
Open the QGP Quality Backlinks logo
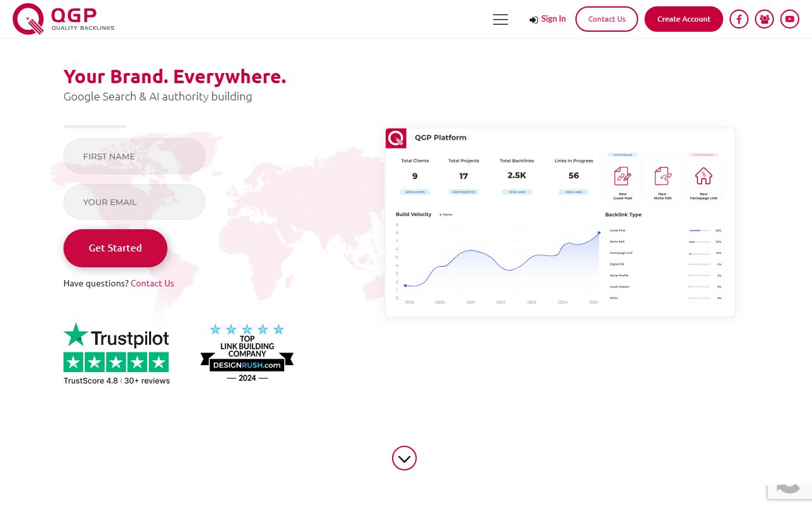(63, 19)
